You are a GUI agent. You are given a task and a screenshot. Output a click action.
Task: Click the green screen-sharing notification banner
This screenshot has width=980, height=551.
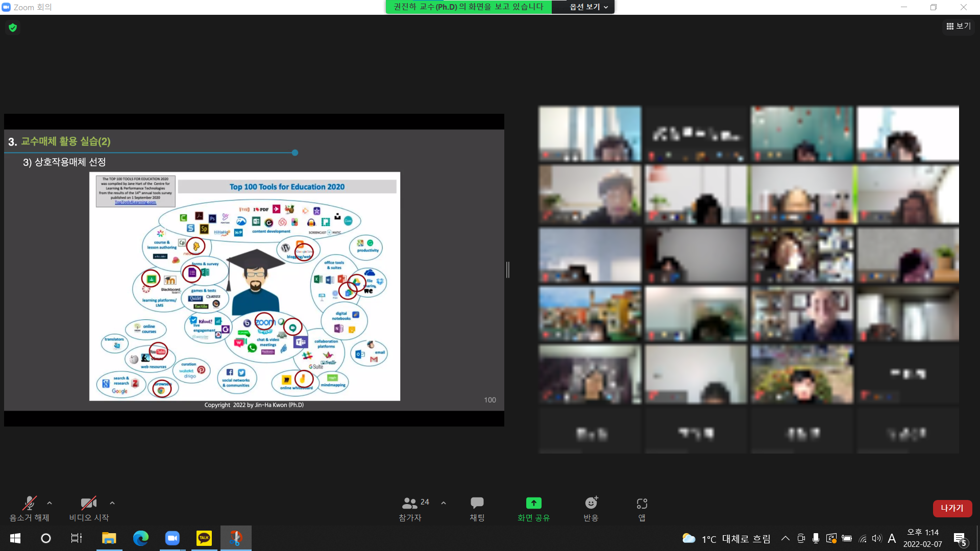(x=469, y=7)
